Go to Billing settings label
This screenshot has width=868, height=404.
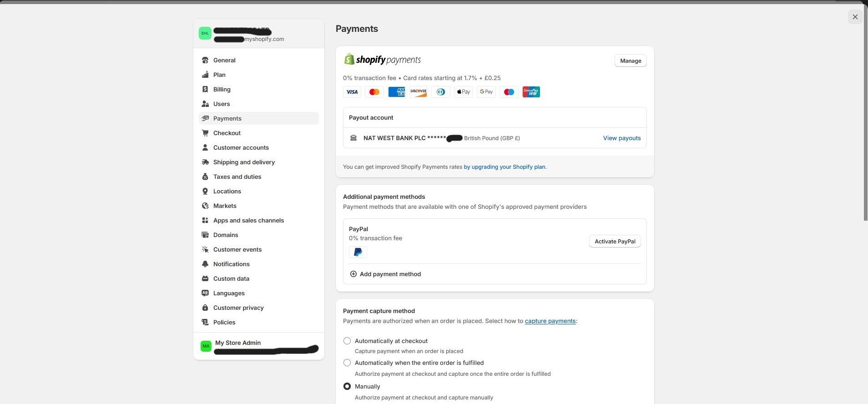[222, 89]
